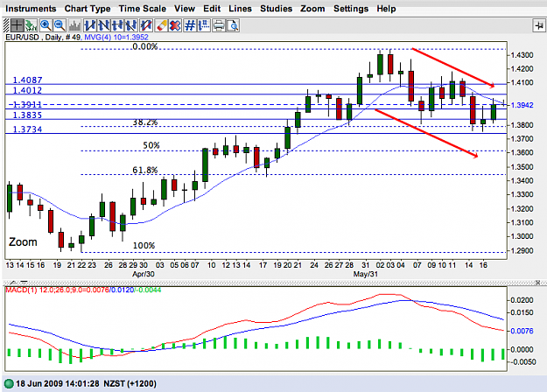Open the Studies menu
Image resolution: width=547 pixels, height=392 pixels.
click(276, 9)
